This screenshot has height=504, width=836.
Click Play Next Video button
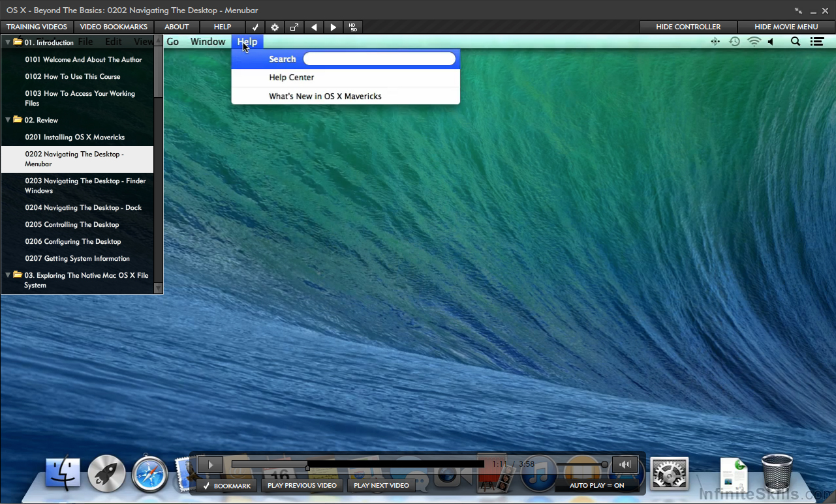click(381, 486)
